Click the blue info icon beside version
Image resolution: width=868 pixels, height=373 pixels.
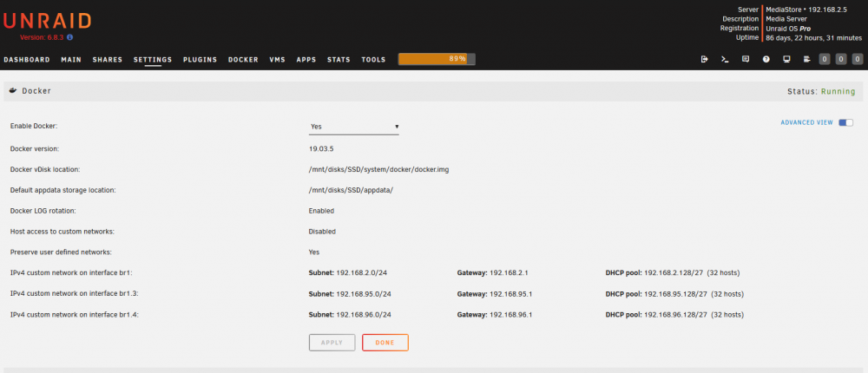70,37
